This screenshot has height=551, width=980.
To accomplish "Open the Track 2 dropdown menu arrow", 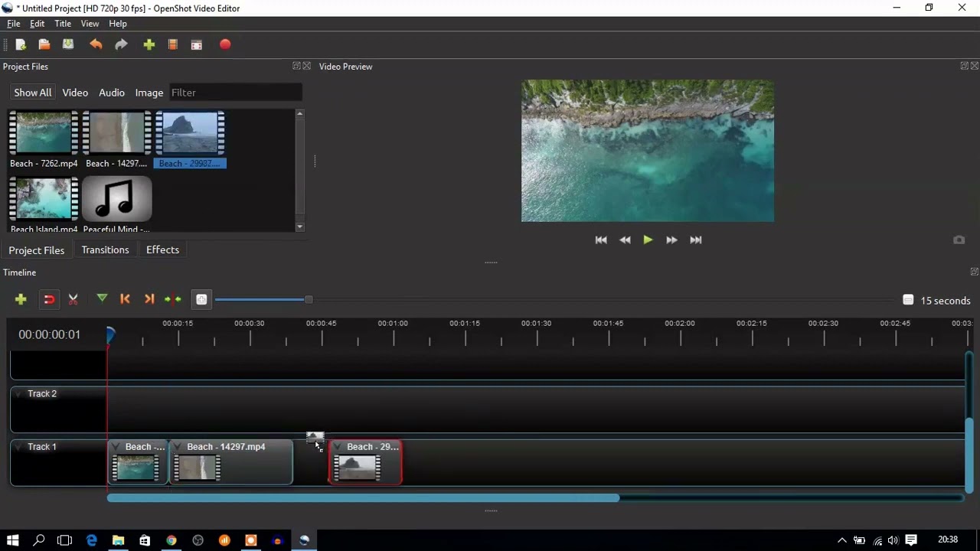I will point(19,393).
